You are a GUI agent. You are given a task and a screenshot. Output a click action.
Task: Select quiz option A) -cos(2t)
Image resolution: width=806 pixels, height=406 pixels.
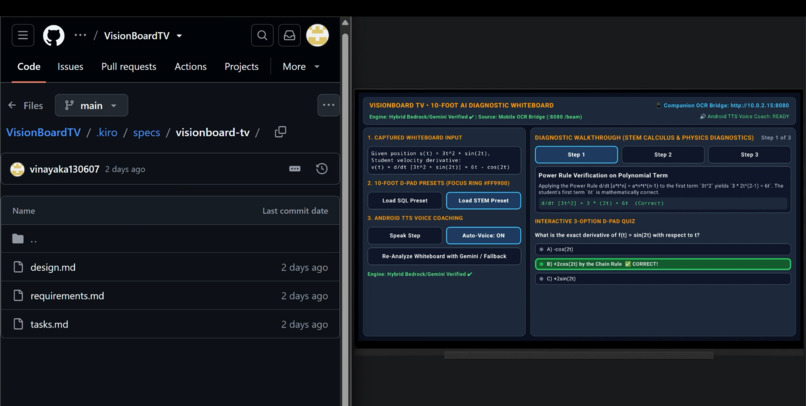(663, 249)
